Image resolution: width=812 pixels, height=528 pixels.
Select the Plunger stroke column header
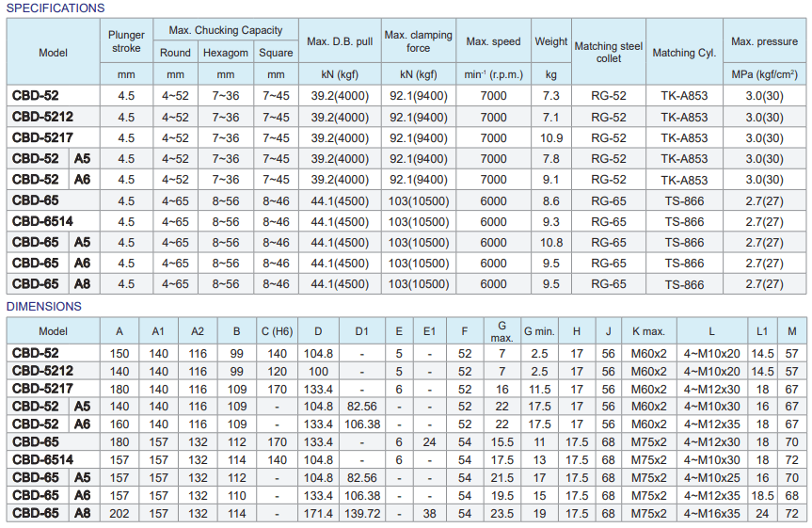(126, 41)
